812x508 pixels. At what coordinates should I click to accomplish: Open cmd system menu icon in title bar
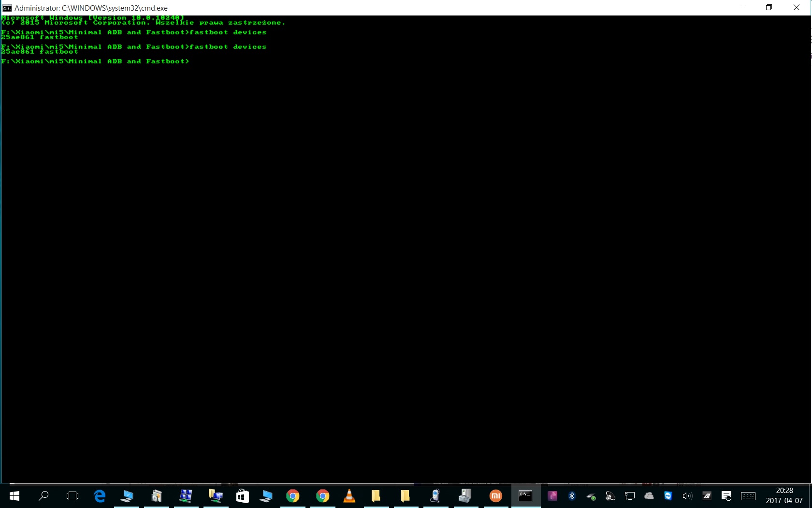pyautogui.click(x=7, y=8)
